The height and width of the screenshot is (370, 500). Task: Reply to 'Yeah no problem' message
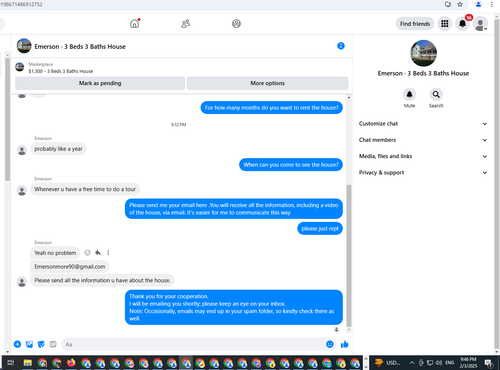coord(98,253)
